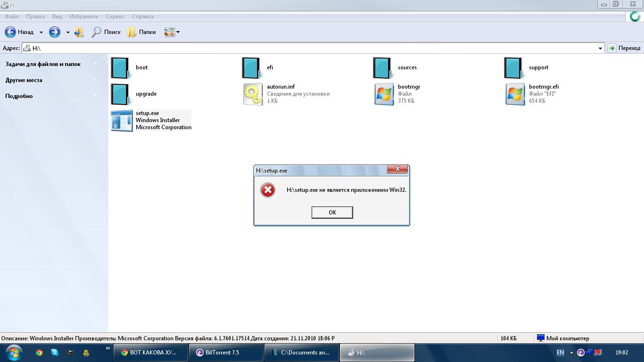Click the drive icon in the address bar

pyautogui.click(x=27, y=48)
